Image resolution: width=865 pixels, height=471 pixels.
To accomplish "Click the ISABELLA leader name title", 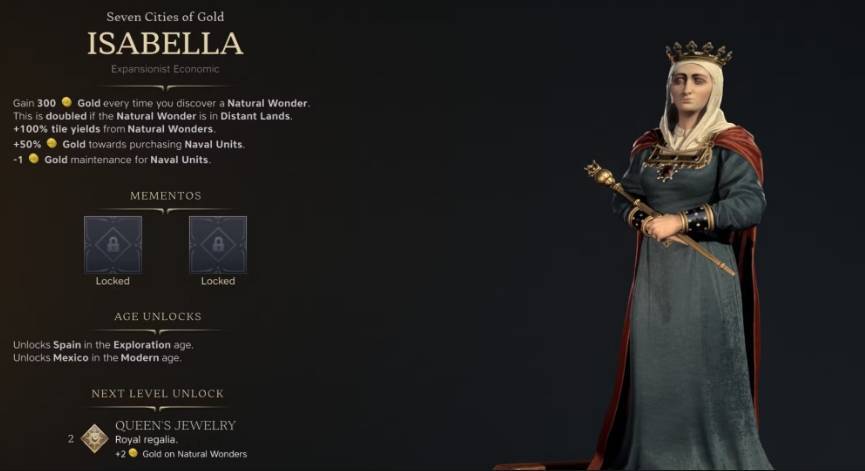I will click(165, 44).
